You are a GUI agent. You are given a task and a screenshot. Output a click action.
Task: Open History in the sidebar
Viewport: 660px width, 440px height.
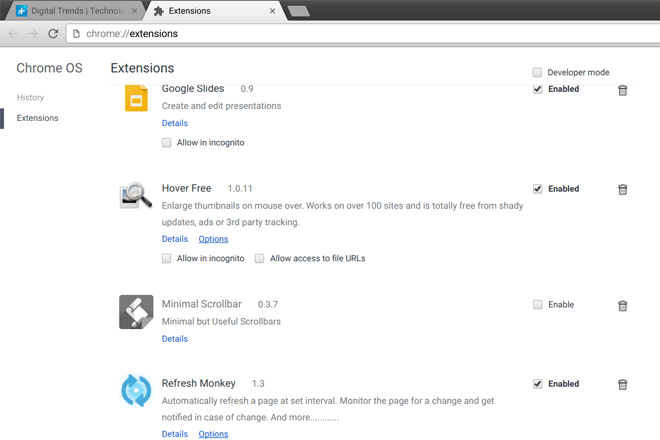(x=30, y=97)
